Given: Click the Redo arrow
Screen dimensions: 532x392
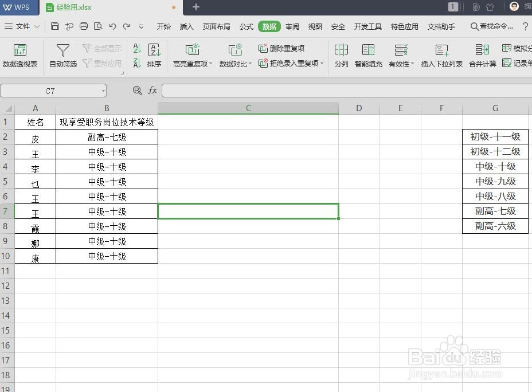Looking at the screenshot, I should 127,26.
